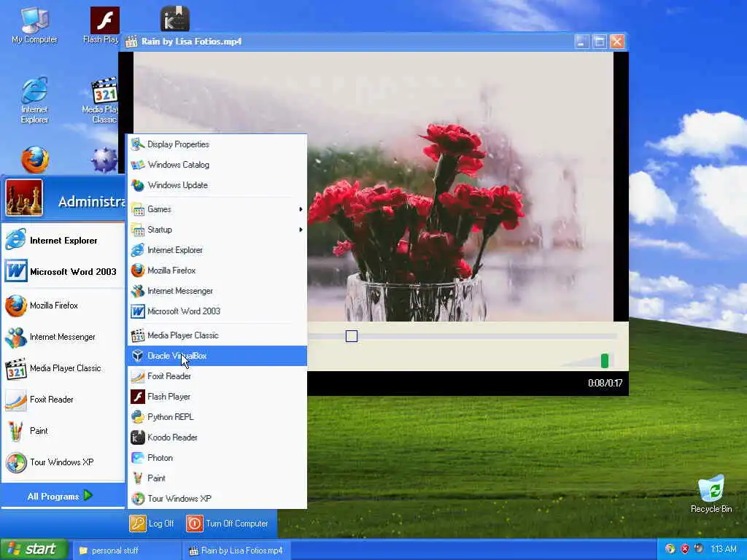
Task: Launch Internet Explorer from pinned start list
Action: pos(63,240)
